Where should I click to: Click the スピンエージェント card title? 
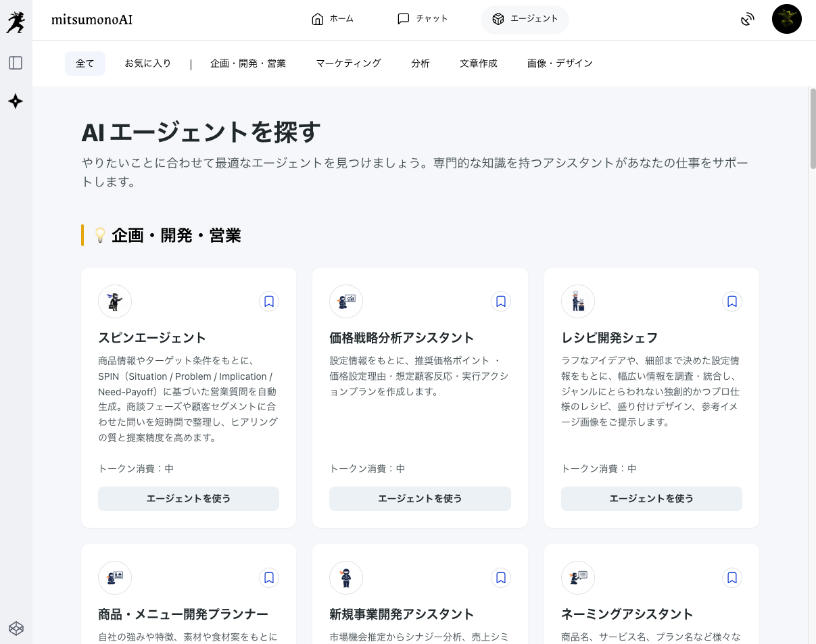(x=152, y=338)
